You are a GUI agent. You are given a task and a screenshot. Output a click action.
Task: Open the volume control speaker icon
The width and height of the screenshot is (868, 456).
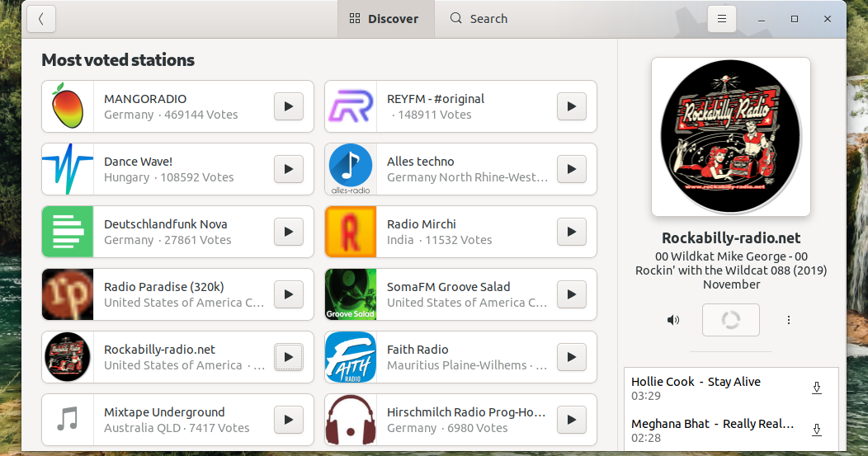pos(673,320)
